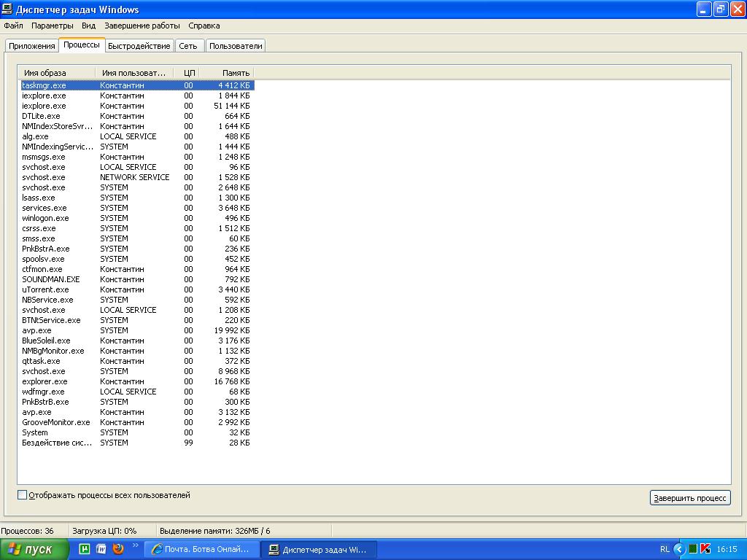The width and height of the screenshot is (747, 560).
Task: Open the пуск Start button
Action: coord(34,549)
